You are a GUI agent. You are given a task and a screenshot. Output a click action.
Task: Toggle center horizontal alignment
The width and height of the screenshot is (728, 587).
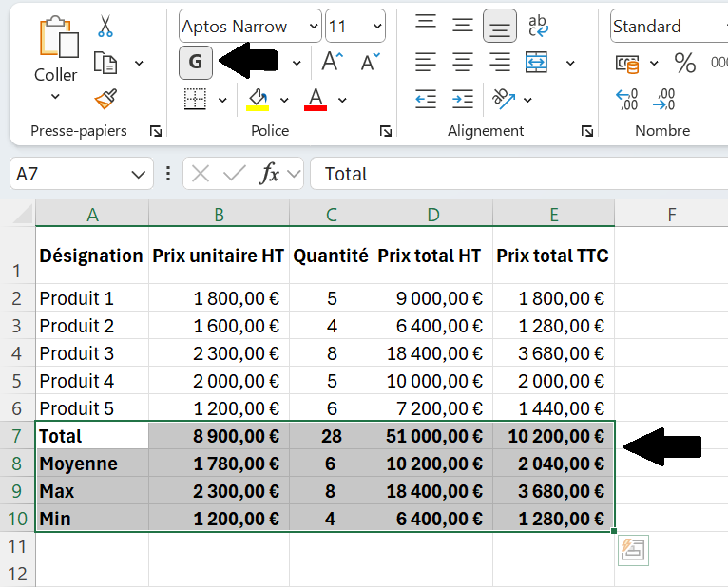point(463,62)
